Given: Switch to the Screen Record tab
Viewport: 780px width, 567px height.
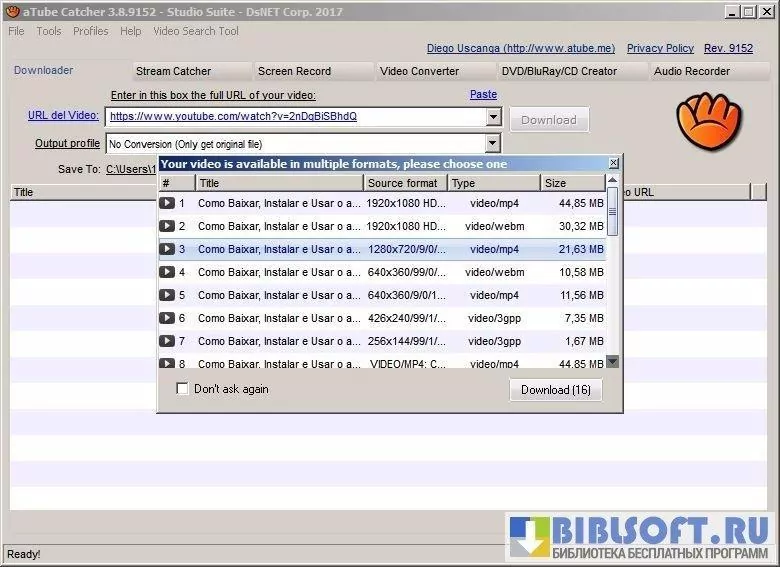Looking at the screenshot, I should 294,71.
